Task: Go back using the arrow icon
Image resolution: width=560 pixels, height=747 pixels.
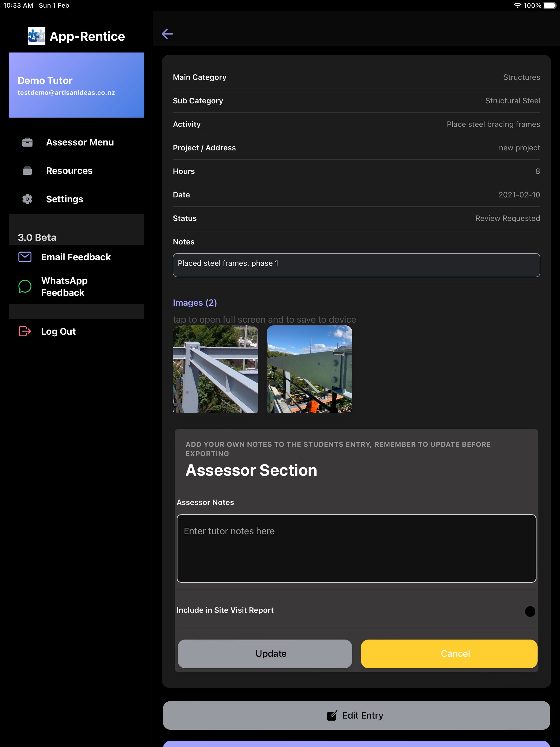Action: coord(167,34)
